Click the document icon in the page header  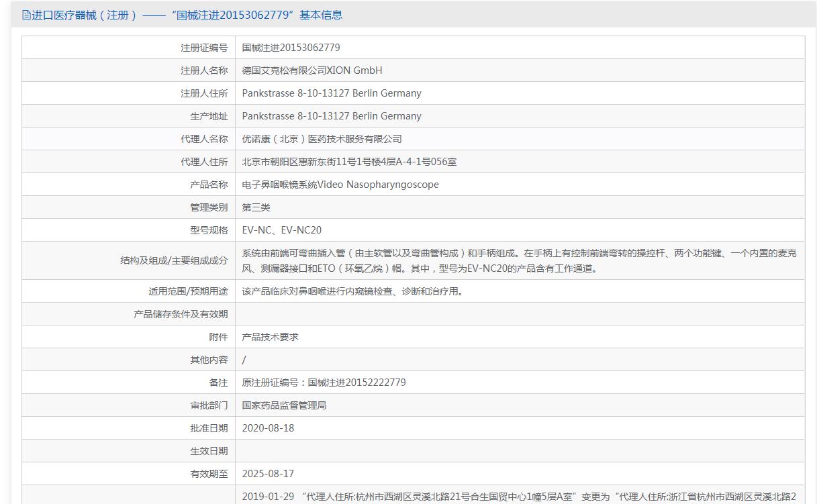tap(26, 15)
